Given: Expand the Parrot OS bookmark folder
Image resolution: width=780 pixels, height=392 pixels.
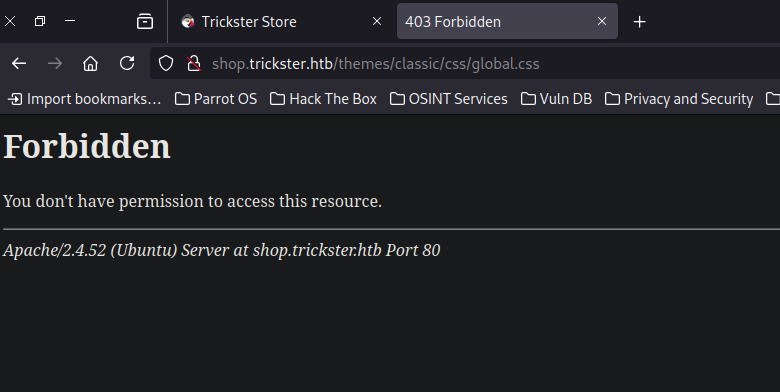Looking at the screenshot, I should tap(216, 99).
